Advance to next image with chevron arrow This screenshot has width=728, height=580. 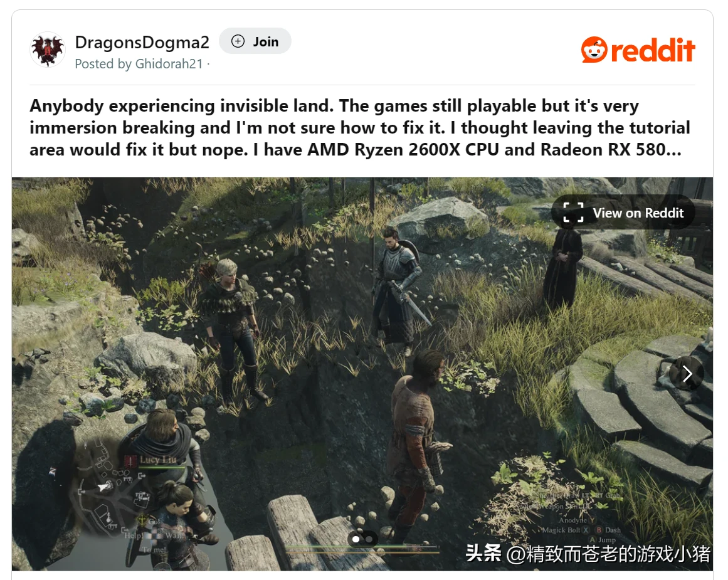point(687,373)
